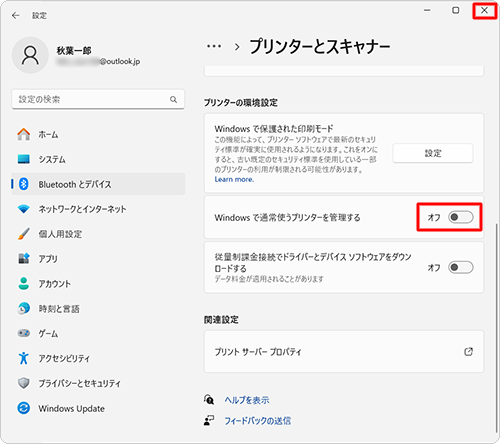This screenshot has width=500, height=444.
Task: Open プライバシーとセキュリティ category
Action: pyautogui.click(x=98, y=383)
